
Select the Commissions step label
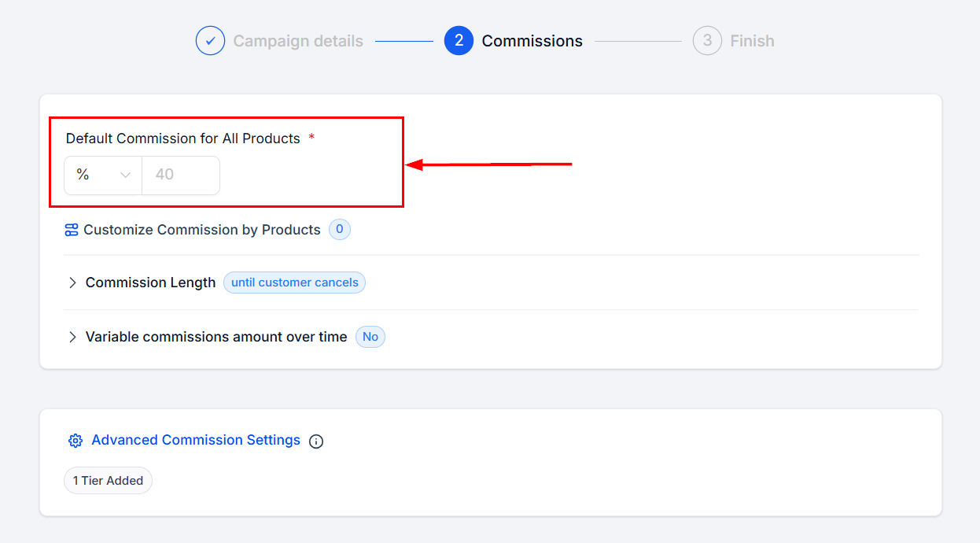coord(532,41)
